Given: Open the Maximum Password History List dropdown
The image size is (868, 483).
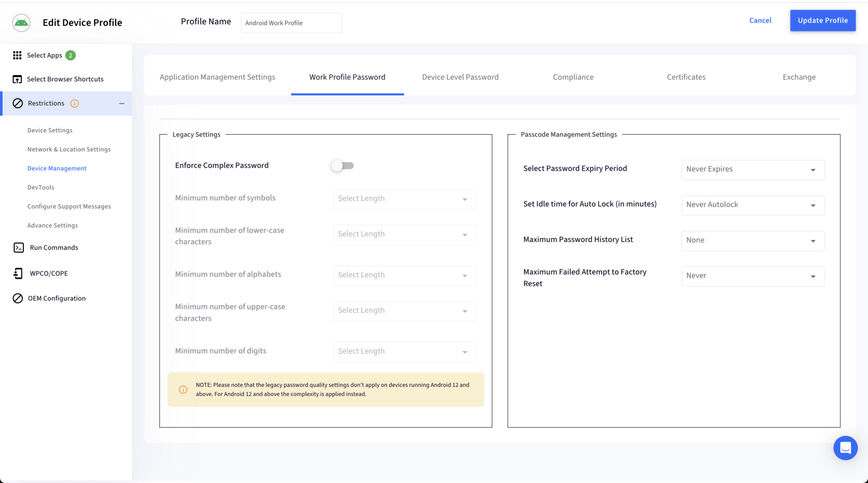Looking at the screenshot, I should [x=753, y=241].
